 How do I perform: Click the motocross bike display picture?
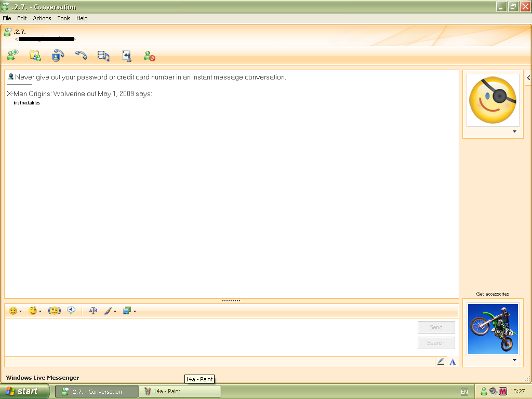[x=493, y=329]
